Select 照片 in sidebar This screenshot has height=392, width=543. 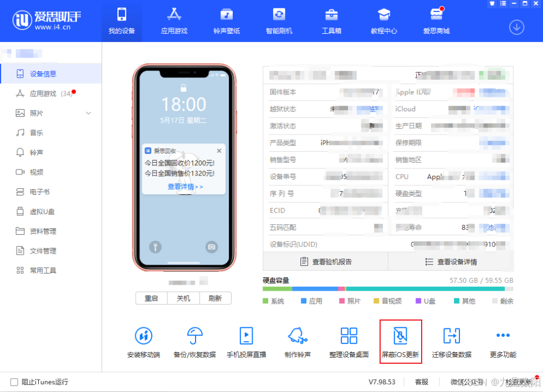point(51,113)
